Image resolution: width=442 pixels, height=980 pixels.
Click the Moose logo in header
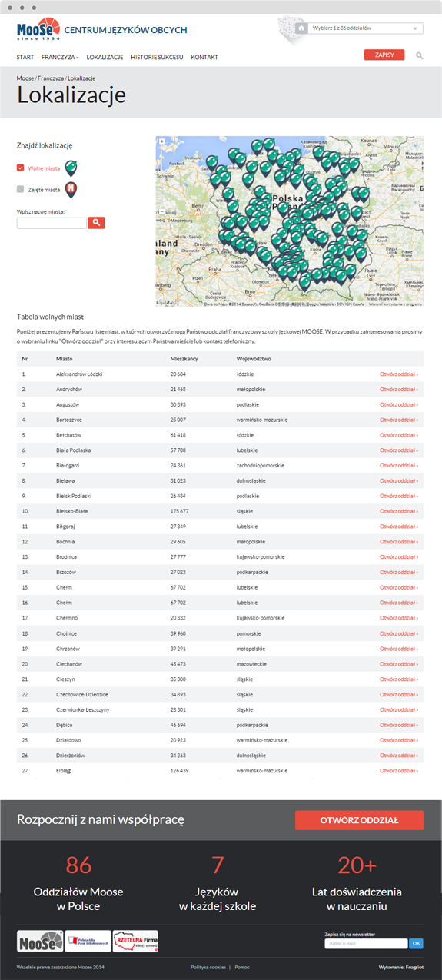[38, 31]
